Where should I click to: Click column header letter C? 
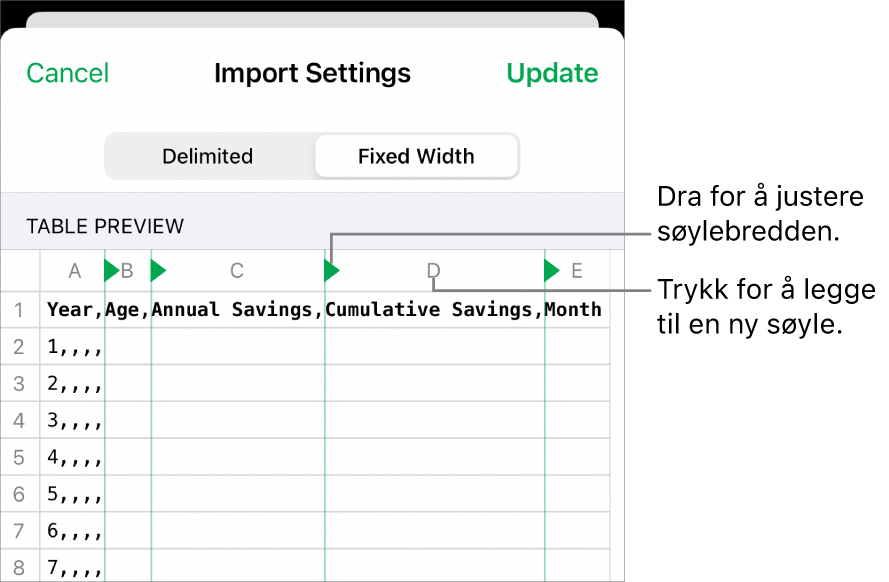(x=236, y=270)
